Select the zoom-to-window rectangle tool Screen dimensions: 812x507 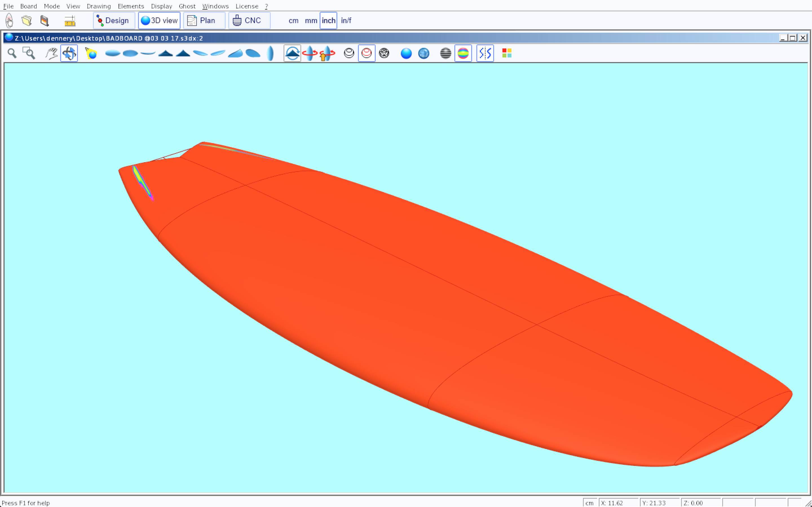pyautogui.click(x=29, y=53)
